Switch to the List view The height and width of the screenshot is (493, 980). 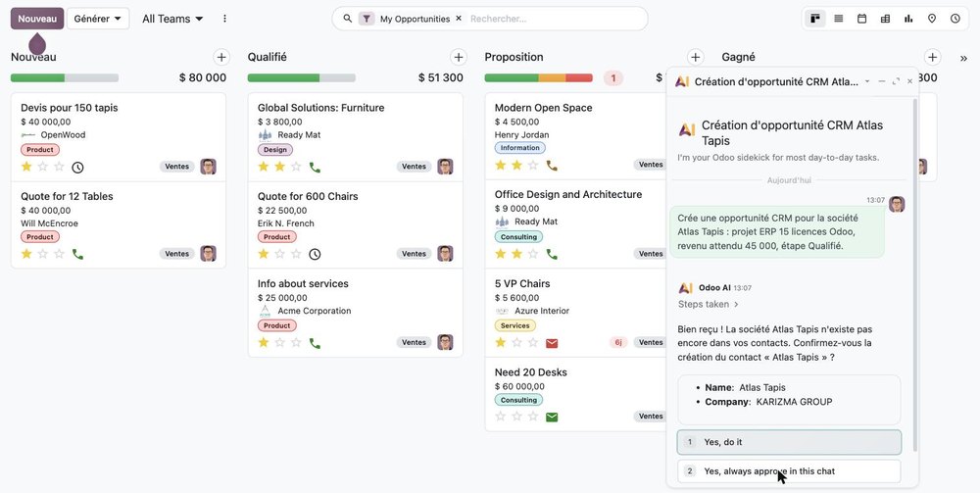[x=839, y=19]
